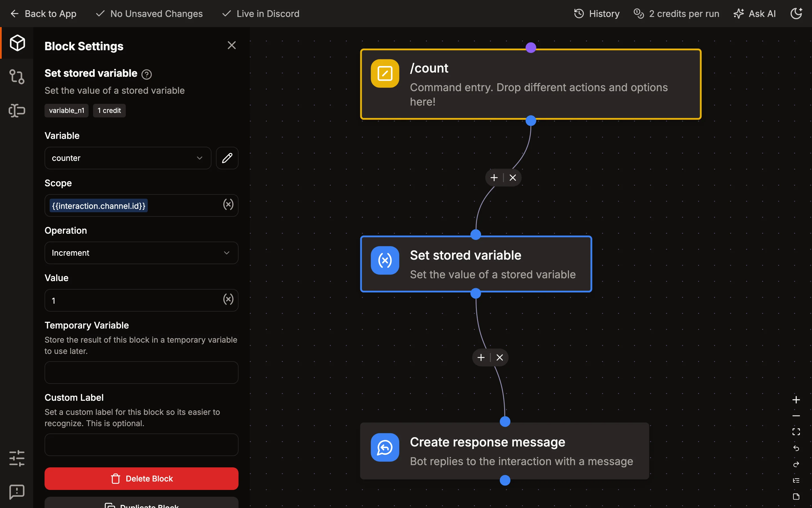Screen dimensions: 812x508
Task: Redo the last canvas action
Action: coord(796,464)
